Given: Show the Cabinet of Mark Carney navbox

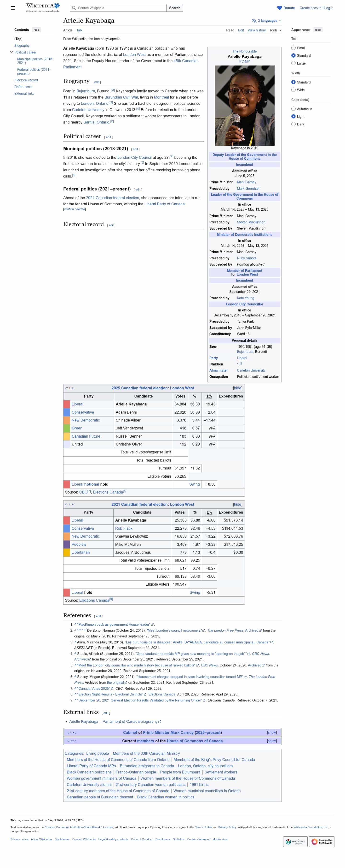Looking at the screenshot, I should pyautogui.click(x=272, y=732).
